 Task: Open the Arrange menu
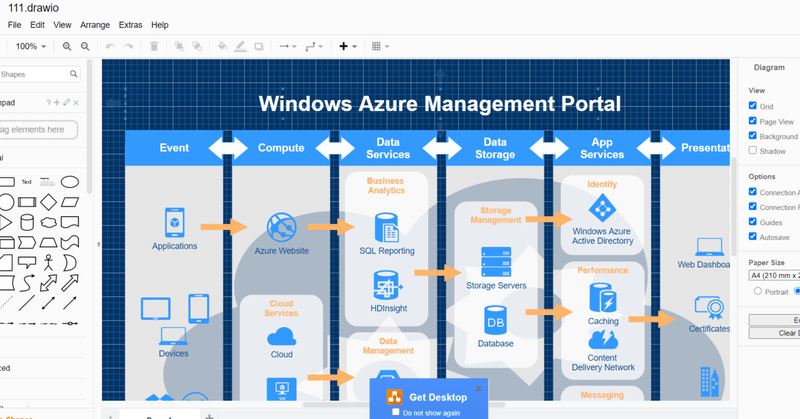95,24
